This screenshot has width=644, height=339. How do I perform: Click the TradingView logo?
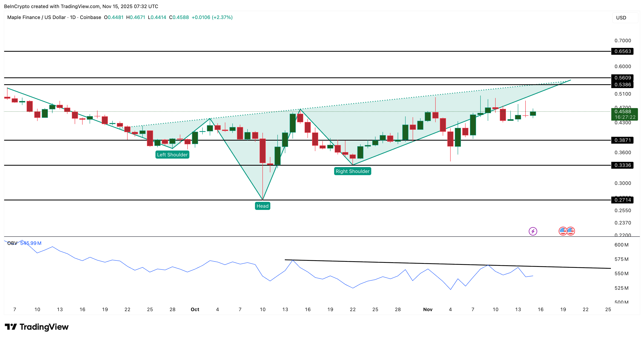tap(37, 327)
